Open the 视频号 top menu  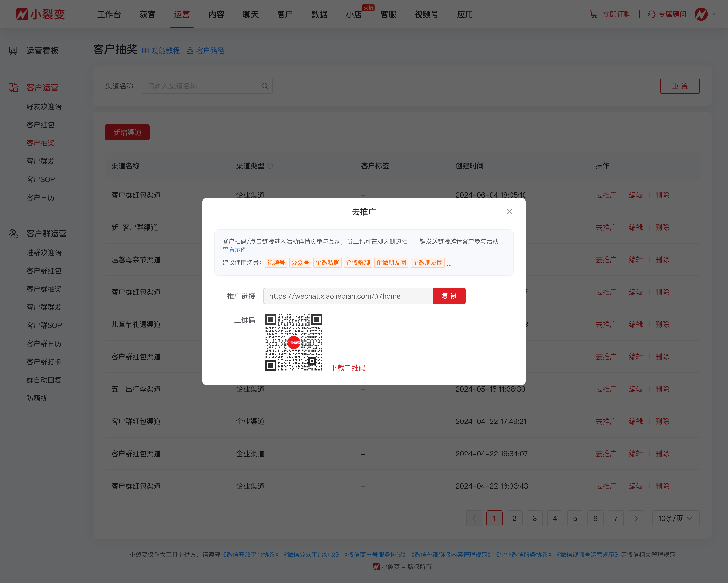tap(427, 14)
